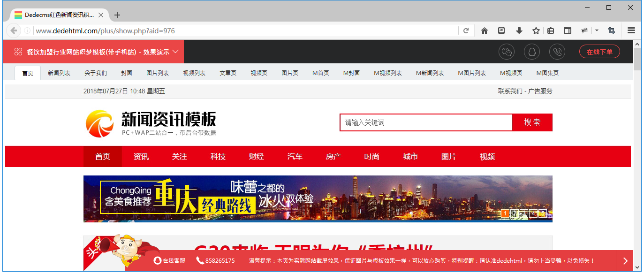The width and height of the screenshot is (644, 274).
Task: Click the right arrow on bottom notice bar
Action: point(625,260)
